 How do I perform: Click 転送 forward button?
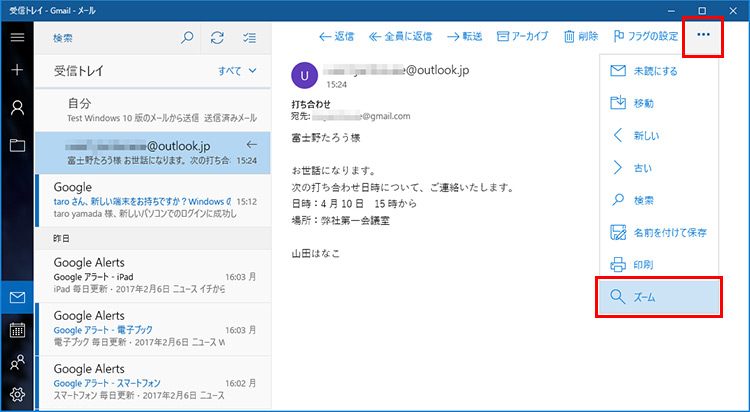(x=459, y=37)
